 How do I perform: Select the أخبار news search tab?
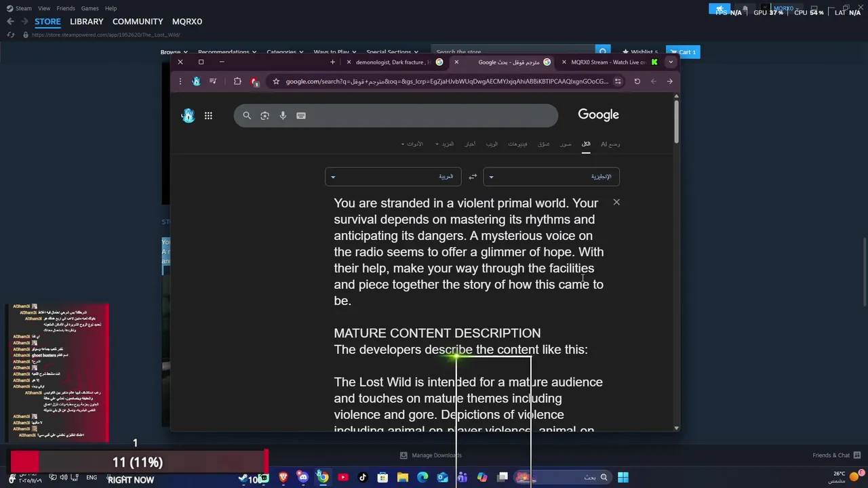[x=470, y=144]
